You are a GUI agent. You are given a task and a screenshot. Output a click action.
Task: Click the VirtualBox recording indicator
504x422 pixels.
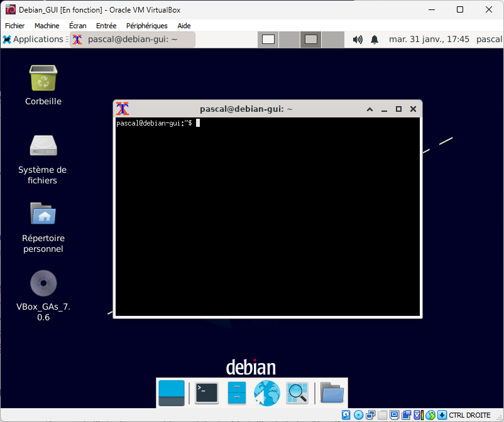(x=407, y=415)
